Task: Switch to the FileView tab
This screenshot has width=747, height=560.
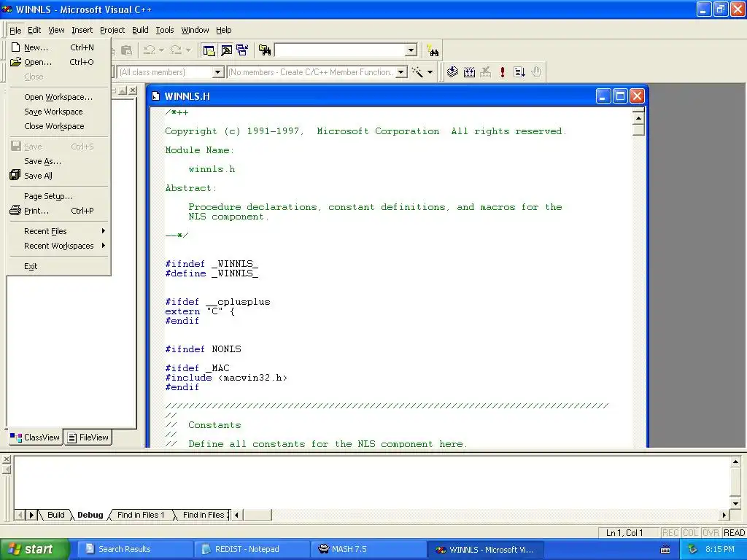Action: click(88, 437)
